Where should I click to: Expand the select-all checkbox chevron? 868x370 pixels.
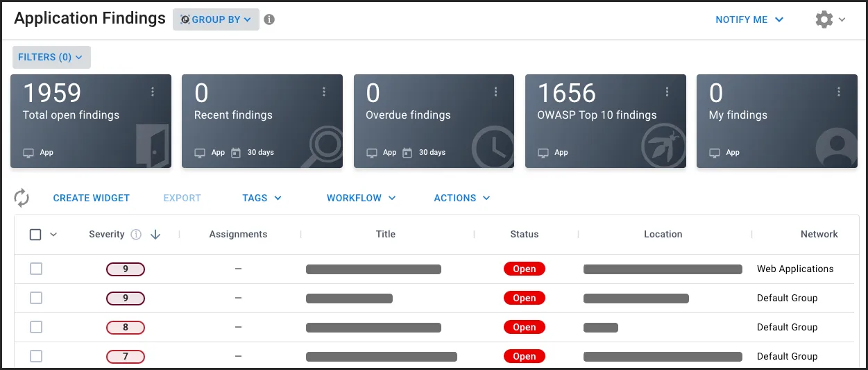click(53, 235)
